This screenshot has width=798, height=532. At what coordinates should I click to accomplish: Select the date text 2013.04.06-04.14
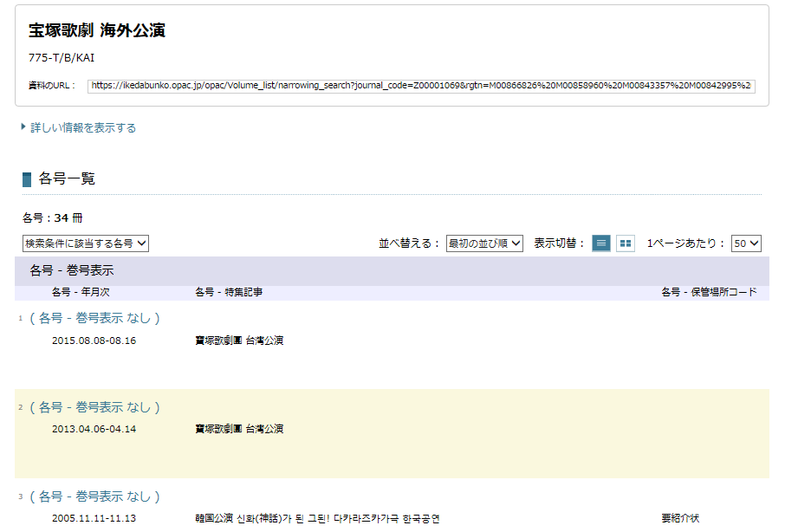[x=94, y=429]
